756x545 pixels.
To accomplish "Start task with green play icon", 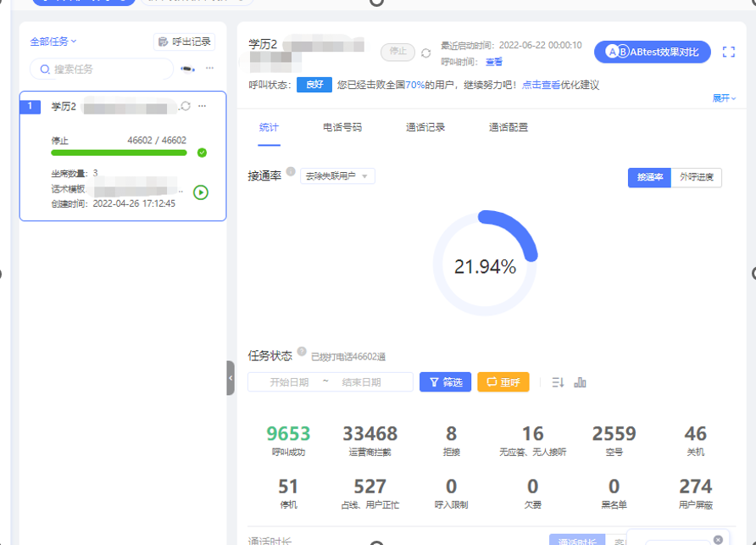I will (x=201, y=192).
